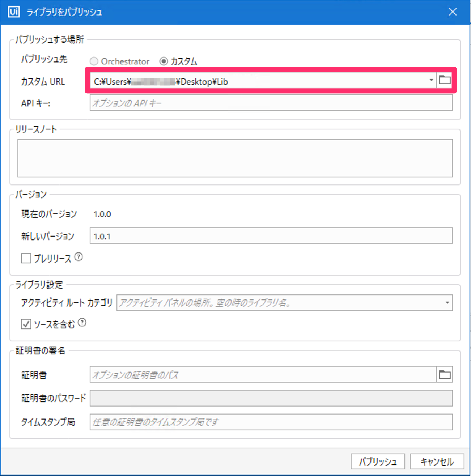
Task: Click into the API キー input field
Action: tap(271, 103)
